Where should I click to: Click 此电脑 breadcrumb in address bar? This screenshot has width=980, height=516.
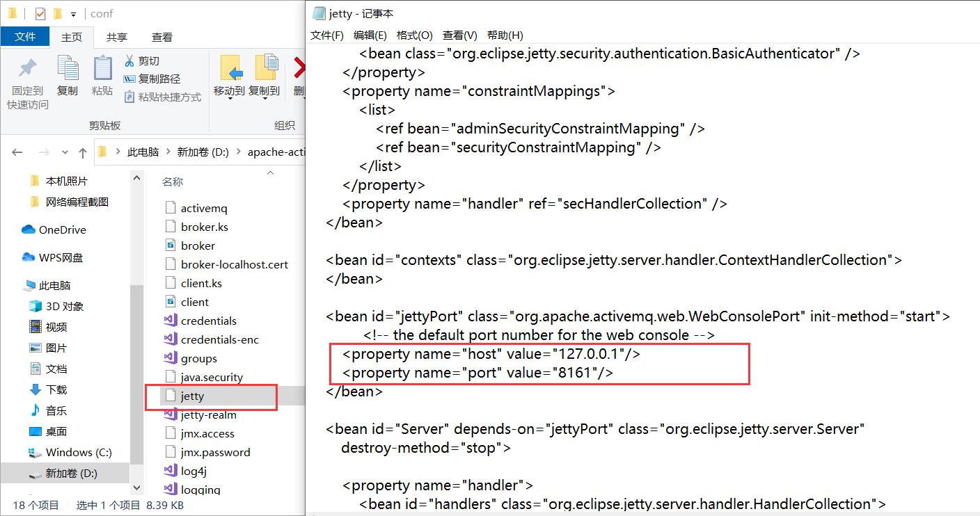click(x=143, y=152)
